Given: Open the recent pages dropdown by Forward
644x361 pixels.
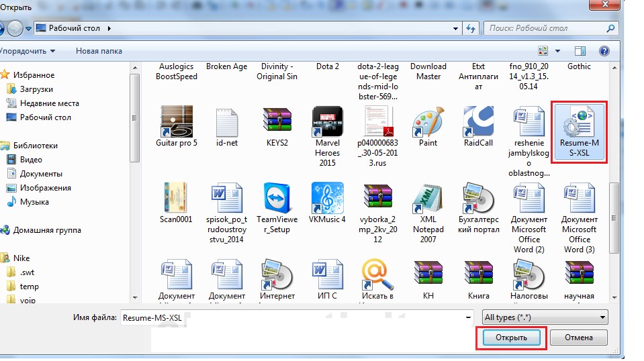Looking at the screenshot, I should (x=28, y=29).
